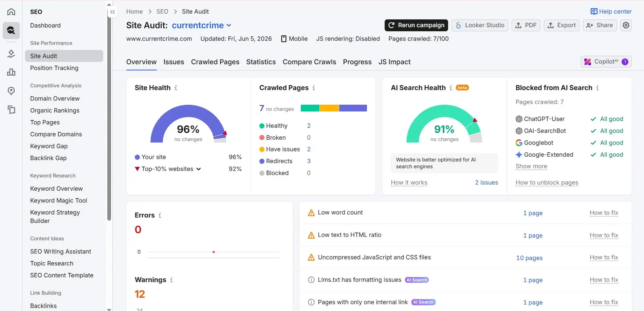Open Position Tracking in sidebar
644x311 pixels.
(x=54, y=68)
